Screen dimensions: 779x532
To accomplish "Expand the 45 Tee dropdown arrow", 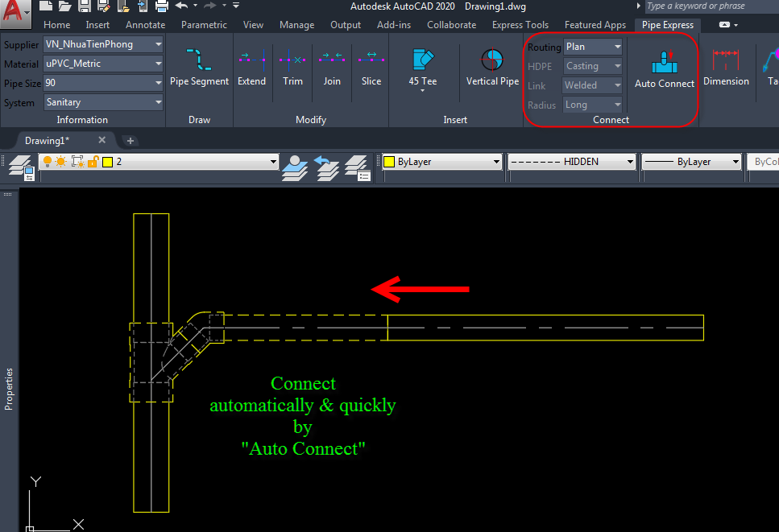I will 422,91.
